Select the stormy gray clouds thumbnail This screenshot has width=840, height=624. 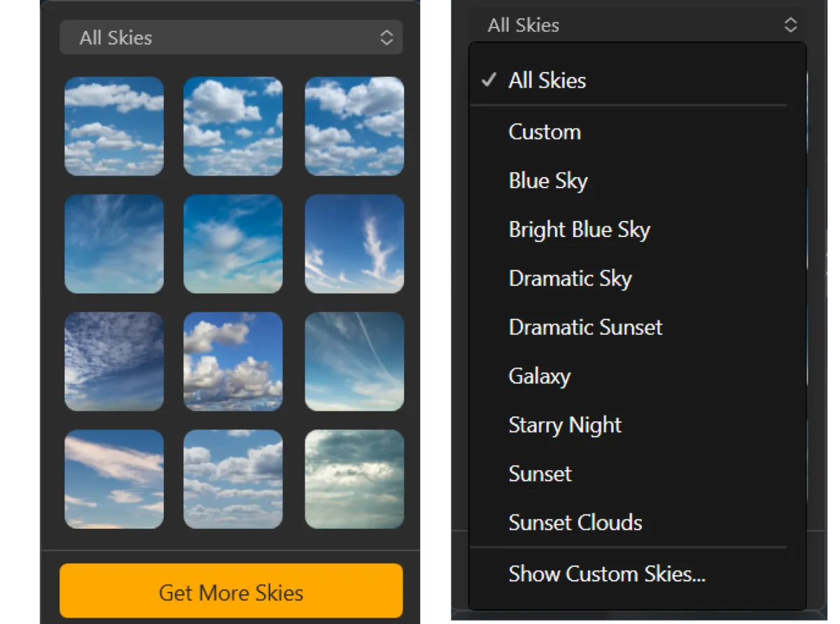pyautogui.click(x=354, y=479)
